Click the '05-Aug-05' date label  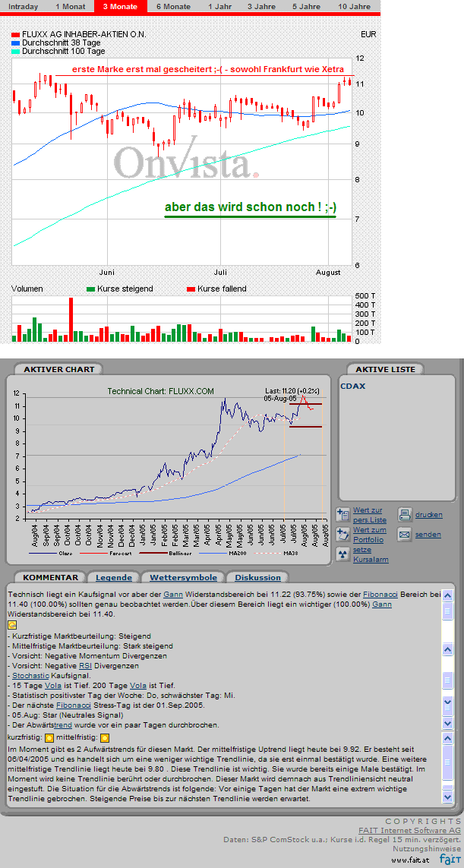coord(279,397)
